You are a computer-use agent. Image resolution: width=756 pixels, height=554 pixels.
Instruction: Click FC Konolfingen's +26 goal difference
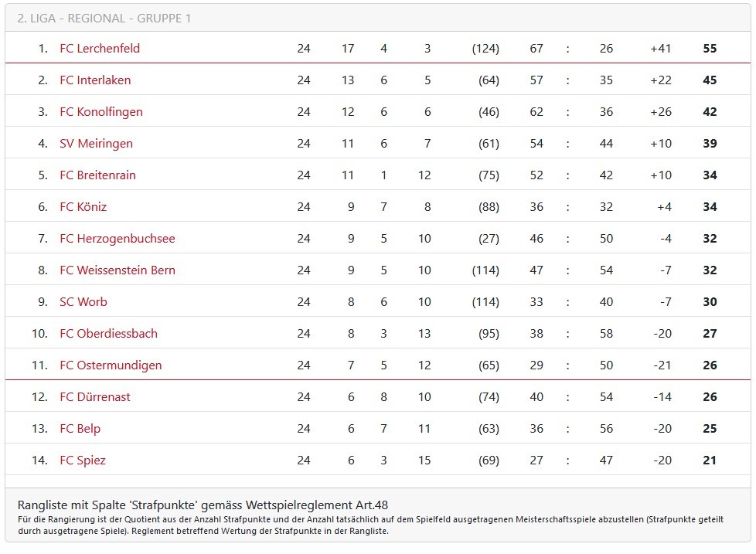coord(660,112)
